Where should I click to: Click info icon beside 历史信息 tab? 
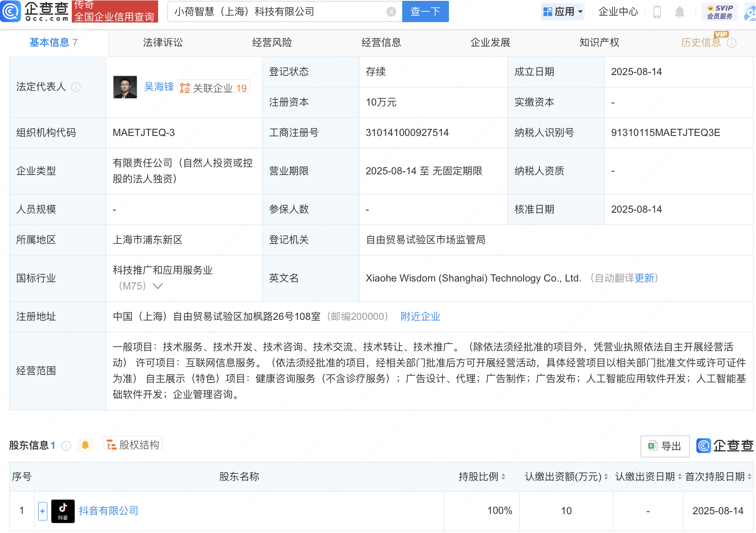[732, 43]
